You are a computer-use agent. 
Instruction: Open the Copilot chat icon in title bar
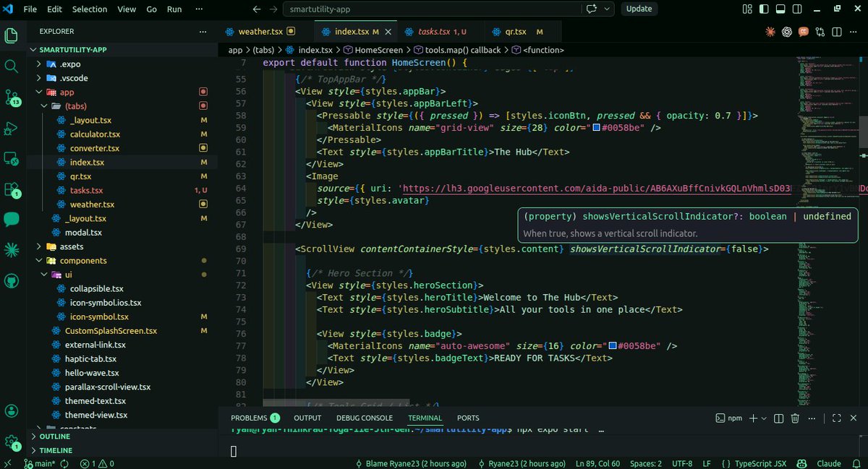pyautogui.click(x=591, y=9)
